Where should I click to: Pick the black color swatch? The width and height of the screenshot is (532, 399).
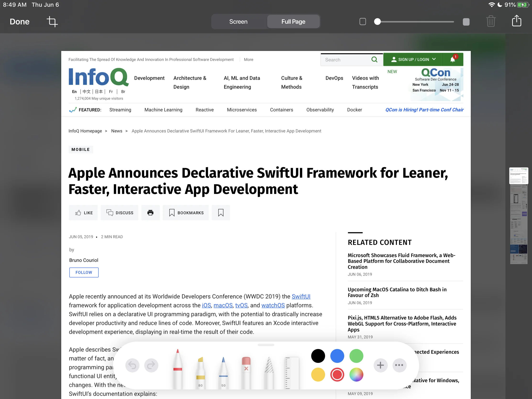(318, 356)
